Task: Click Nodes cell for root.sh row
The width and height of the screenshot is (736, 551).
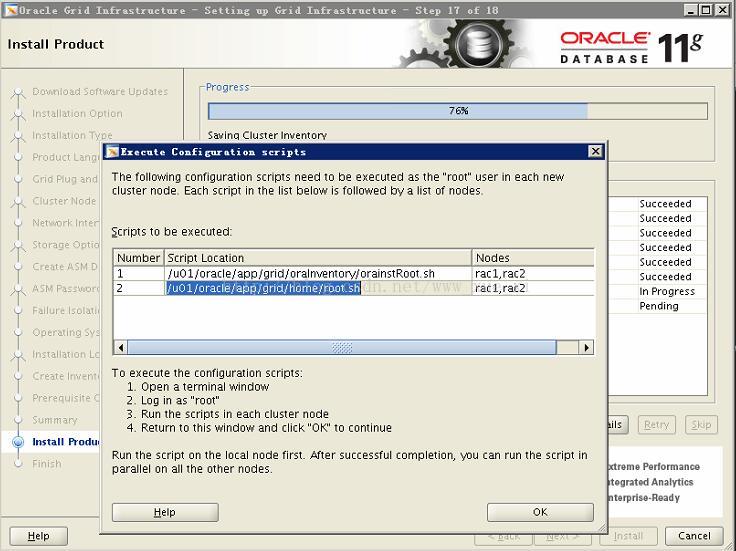Action: (x=533, y=288)
